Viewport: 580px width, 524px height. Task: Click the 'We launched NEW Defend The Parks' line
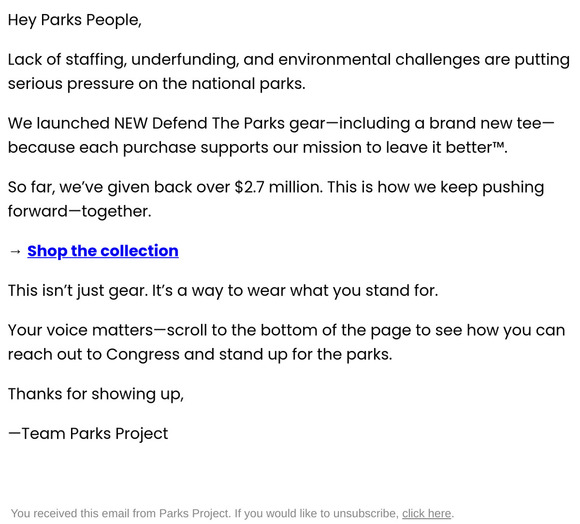tap(281, 123)
